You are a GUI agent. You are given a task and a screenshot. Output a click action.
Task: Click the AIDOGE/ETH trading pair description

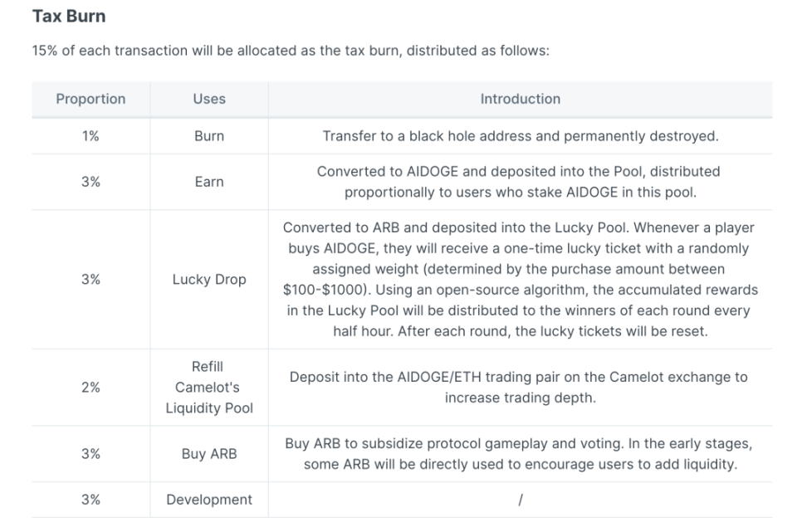[519, 387]
